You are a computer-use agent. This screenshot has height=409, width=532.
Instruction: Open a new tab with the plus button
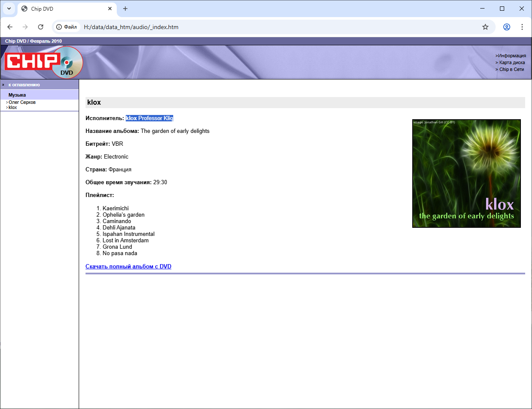coord(125,9)
